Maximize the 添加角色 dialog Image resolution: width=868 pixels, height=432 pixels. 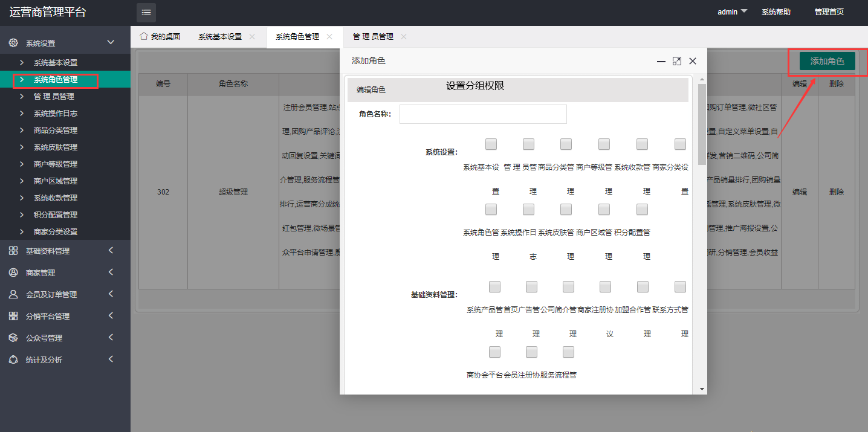click(677, 61)
